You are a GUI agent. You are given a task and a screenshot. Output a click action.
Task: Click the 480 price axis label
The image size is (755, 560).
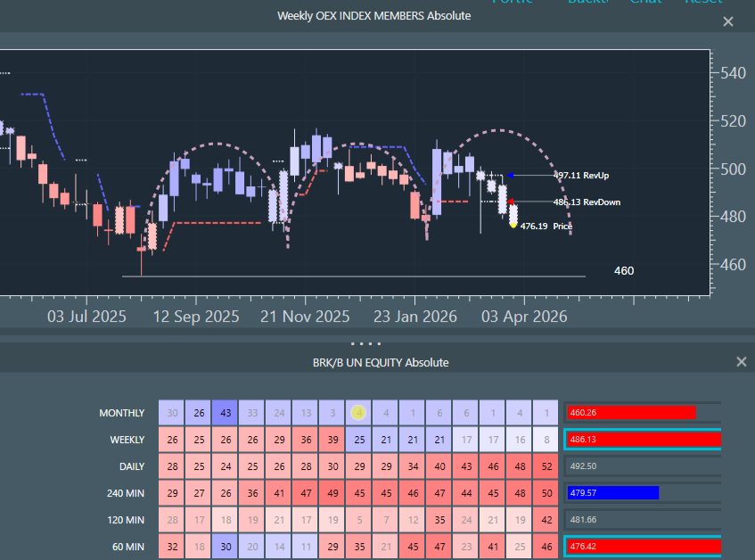[x=733, y=217]
